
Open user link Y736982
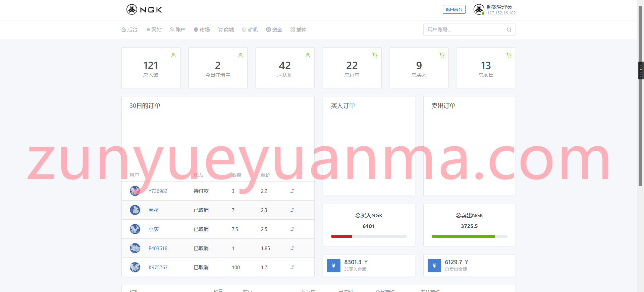[x=158, y=191]
